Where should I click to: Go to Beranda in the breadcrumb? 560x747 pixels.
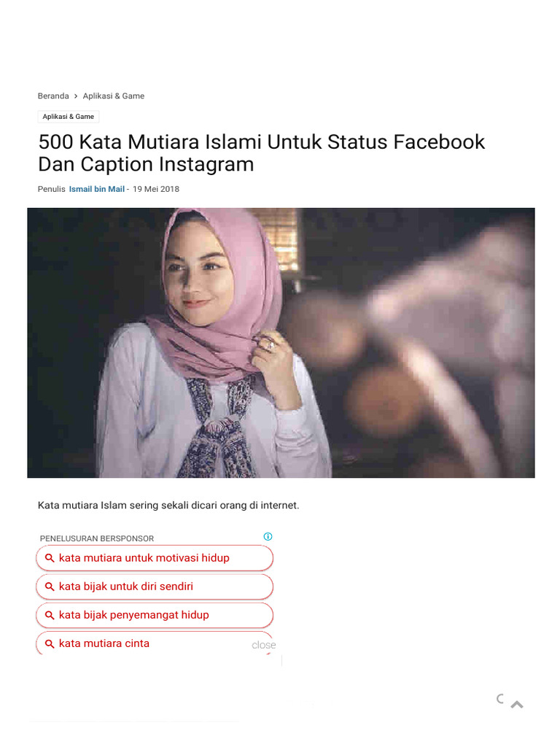click(53, 96)
